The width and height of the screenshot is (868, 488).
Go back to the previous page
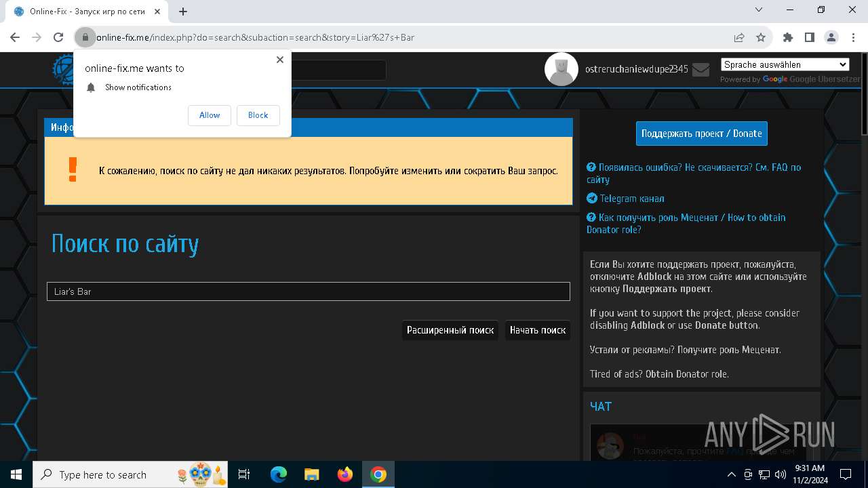pos(15,37)
